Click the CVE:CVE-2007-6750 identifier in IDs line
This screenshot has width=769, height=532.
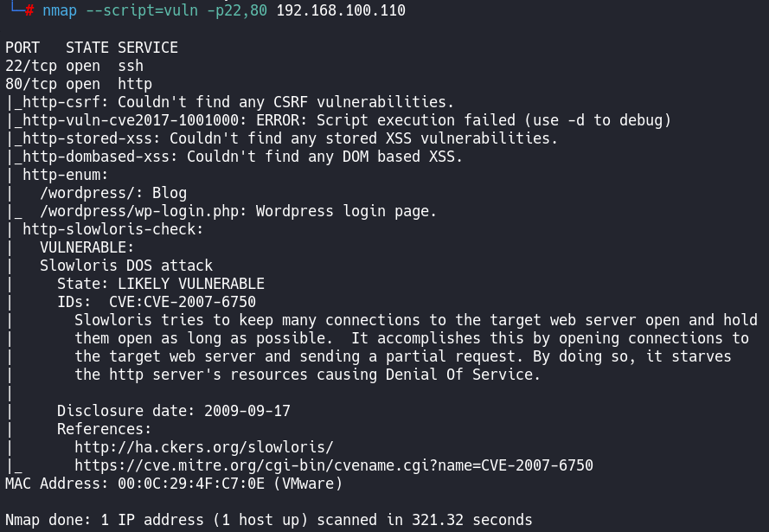coord(182,302)
